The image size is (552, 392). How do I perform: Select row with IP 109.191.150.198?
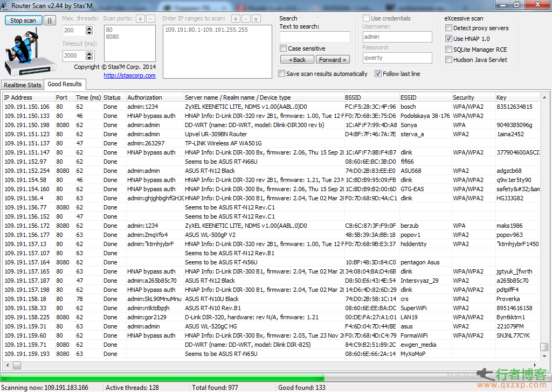pos(272,125)
